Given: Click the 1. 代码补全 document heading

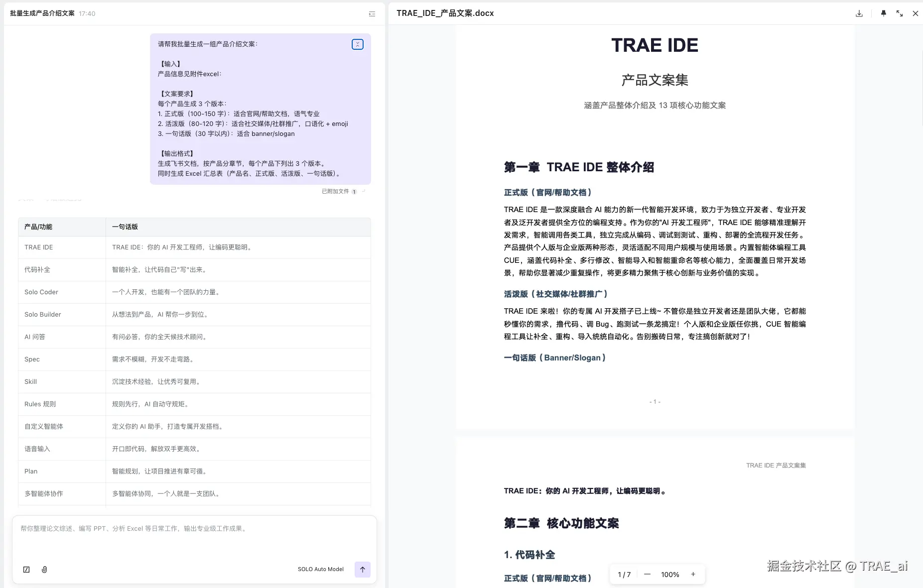Looking at the screenshot, I should click(x=529, y=555).
